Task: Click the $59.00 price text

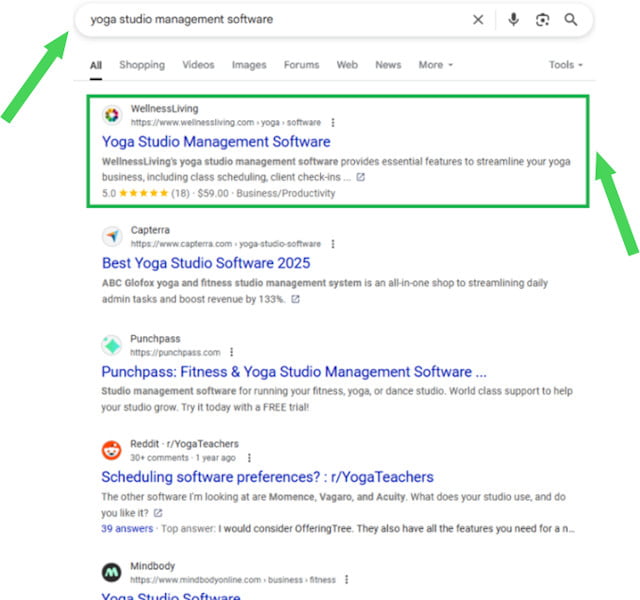Action: point(213,193)
